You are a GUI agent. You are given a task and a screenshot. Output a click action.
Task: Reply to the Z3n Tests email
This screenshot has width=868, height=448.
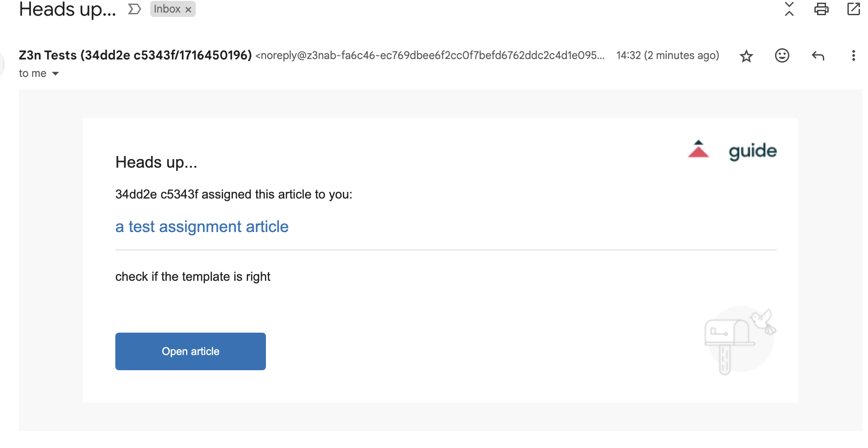817,56
